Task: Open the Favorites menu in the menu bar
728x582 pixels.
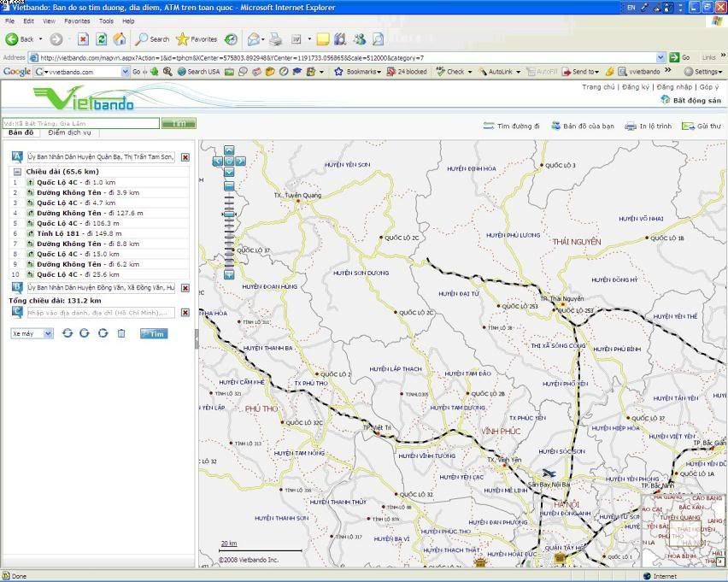Action: tap(77, 21)
